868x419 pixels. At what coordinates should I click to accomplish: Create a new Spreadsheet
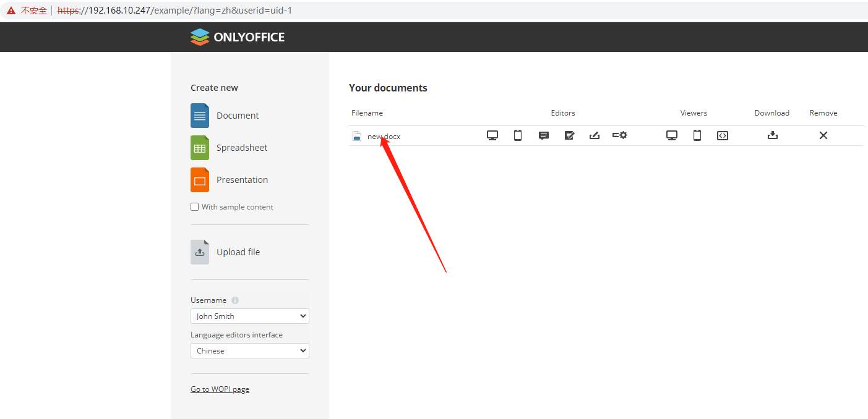229,148
